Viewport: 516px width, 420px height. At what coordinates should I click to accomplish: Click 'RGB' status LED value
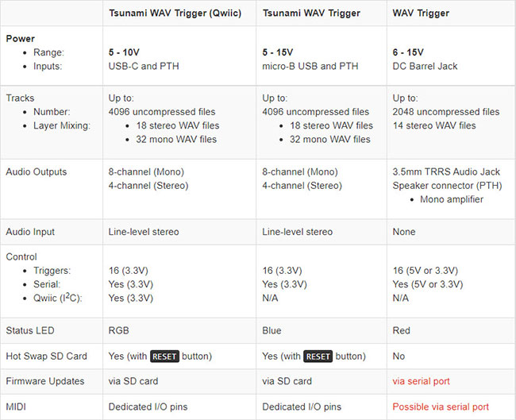tap(119, 330)
